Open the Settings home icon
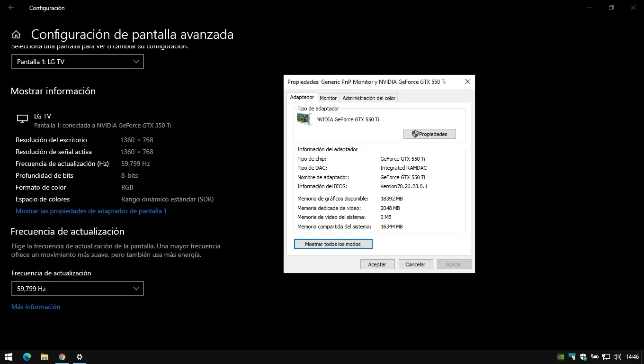 [16, 34]
